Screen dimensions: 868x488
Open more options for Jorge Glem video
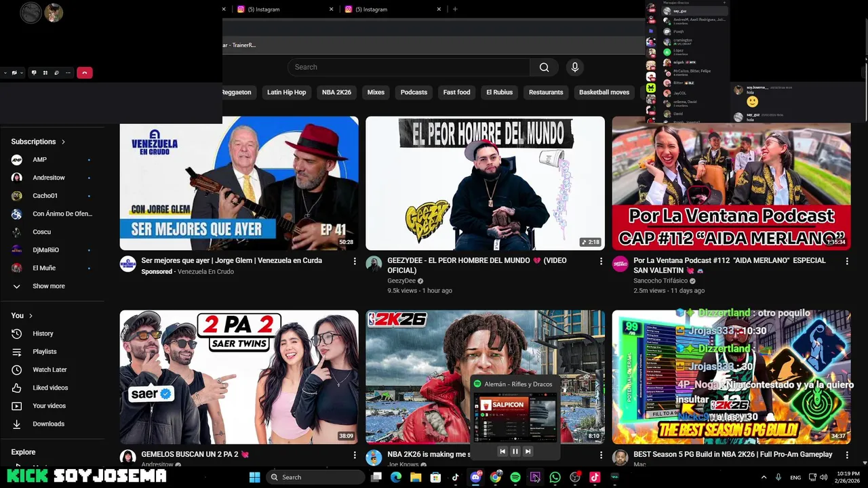pyautogui.click(x=354, y=261)
